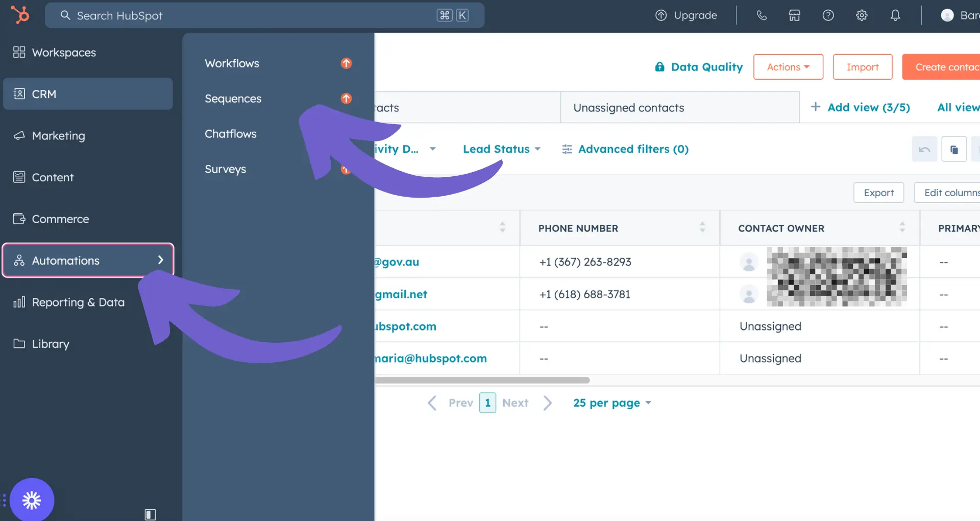Open the All views link
This screenshot has width=980, height=521.
(959, 107)
